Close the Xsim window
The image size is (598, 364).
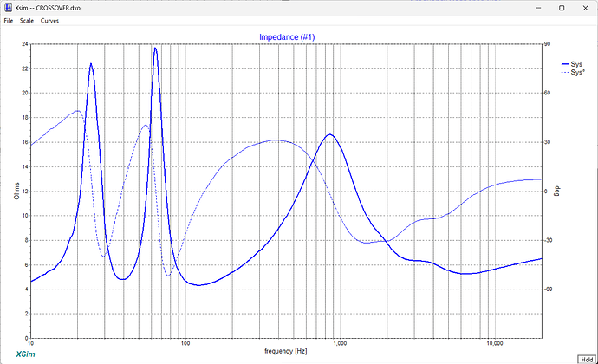[585, 8]
